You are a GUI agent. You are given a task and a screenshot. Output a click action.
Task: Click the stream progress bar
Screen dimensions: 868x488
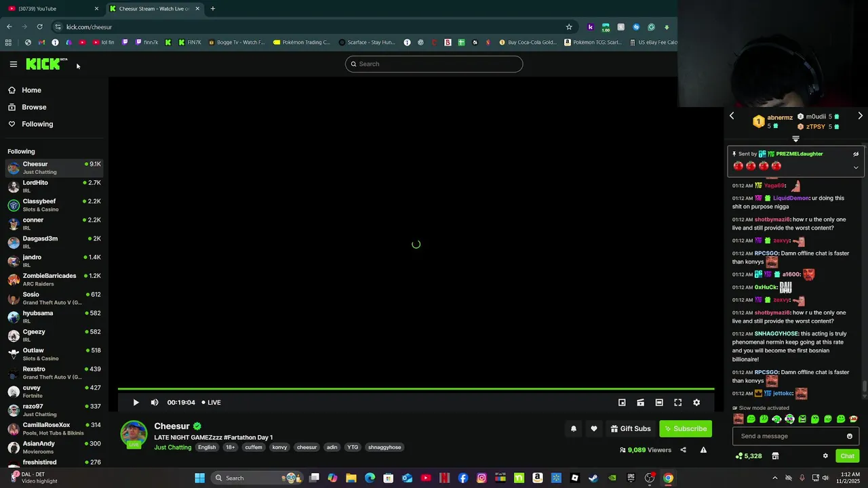click(x=416, y=389)
